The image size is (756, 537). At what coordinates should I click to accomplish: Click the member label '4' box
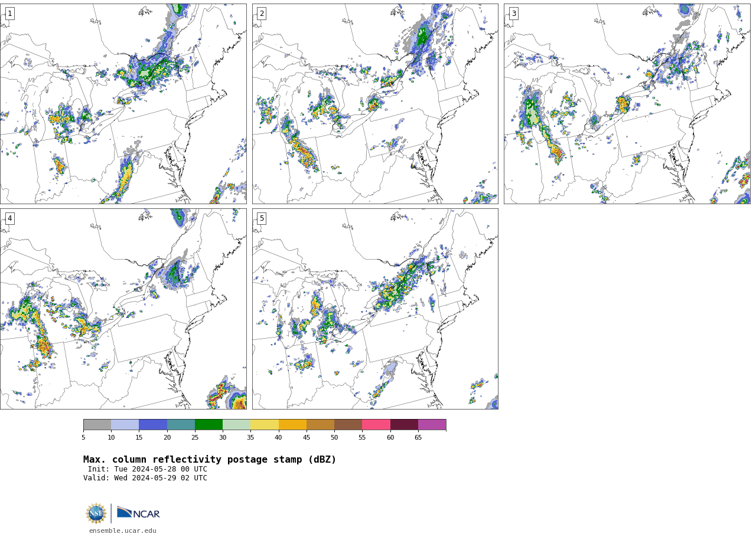(9, 218)
